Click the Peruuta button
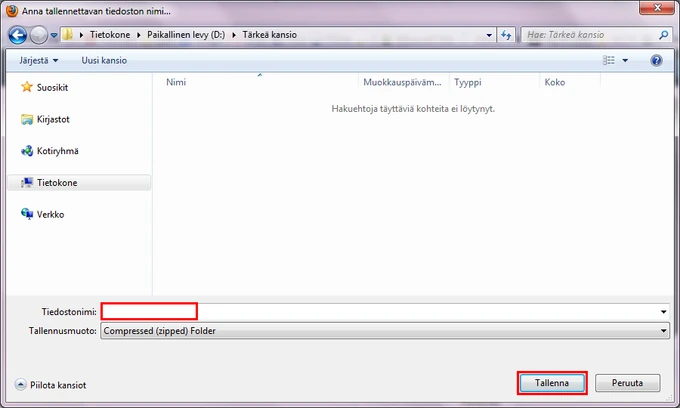The image size is (680, 408). click(627, 383)
